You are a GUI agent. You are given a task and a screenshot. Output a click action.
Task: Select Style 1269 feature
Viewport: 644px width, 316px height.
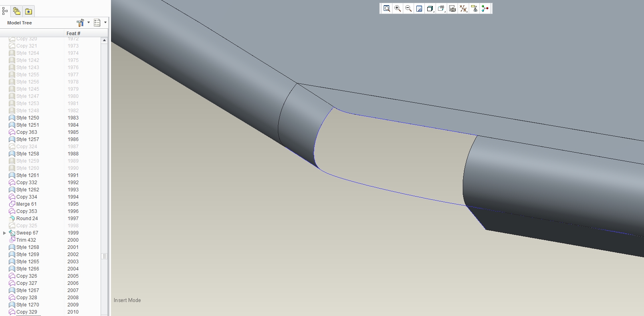tap(24, 254)
